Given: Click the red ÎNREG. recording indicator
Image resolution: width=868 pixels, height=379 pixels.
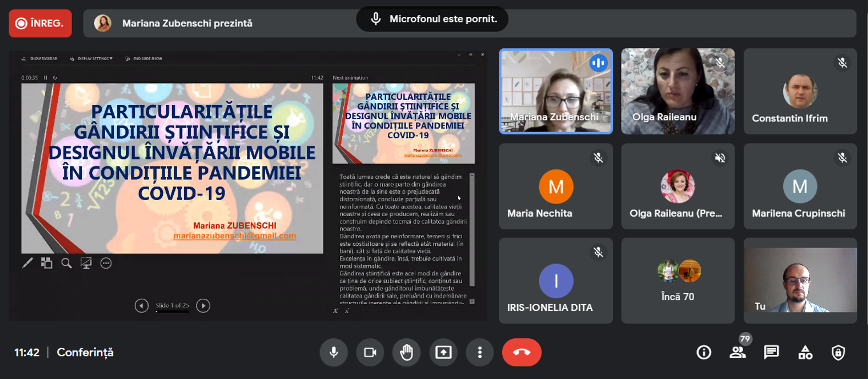Looking at the screenshot, I should tap(40, 24).
